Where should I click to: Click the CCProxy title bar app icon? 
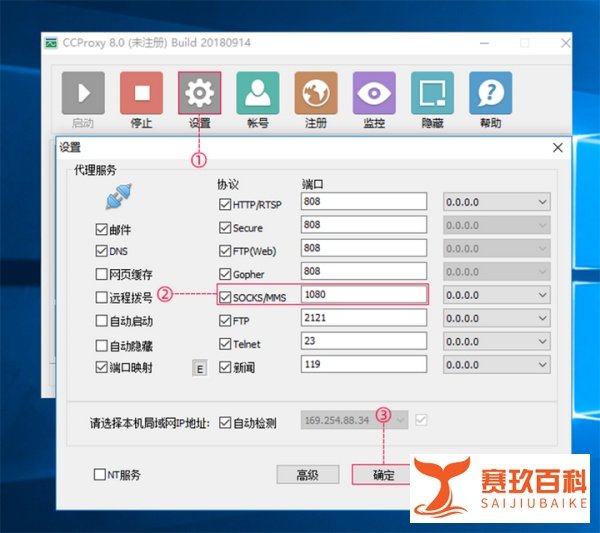click(51, 43)
